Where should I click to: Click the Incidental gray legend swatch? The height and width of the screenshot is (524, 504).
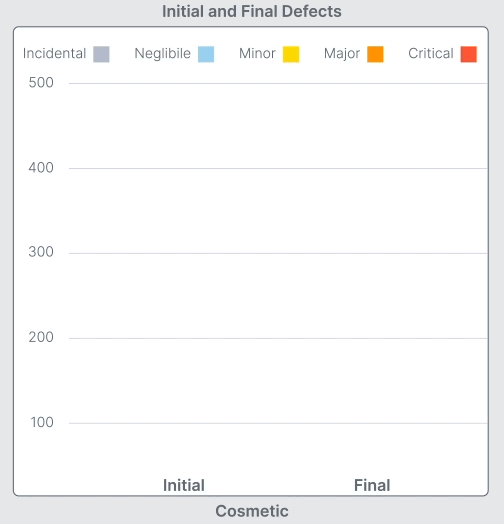101,54
